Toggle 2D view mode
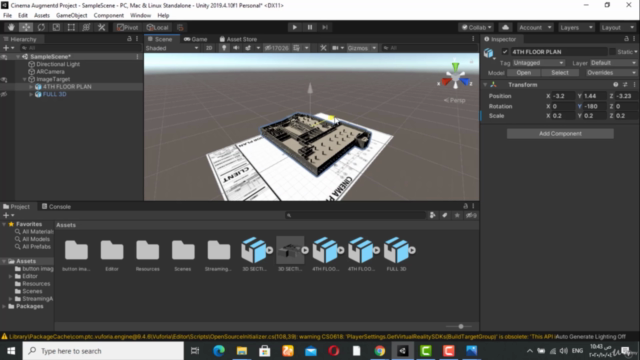The width and height of the screenshot is (640, 360). 209,48
